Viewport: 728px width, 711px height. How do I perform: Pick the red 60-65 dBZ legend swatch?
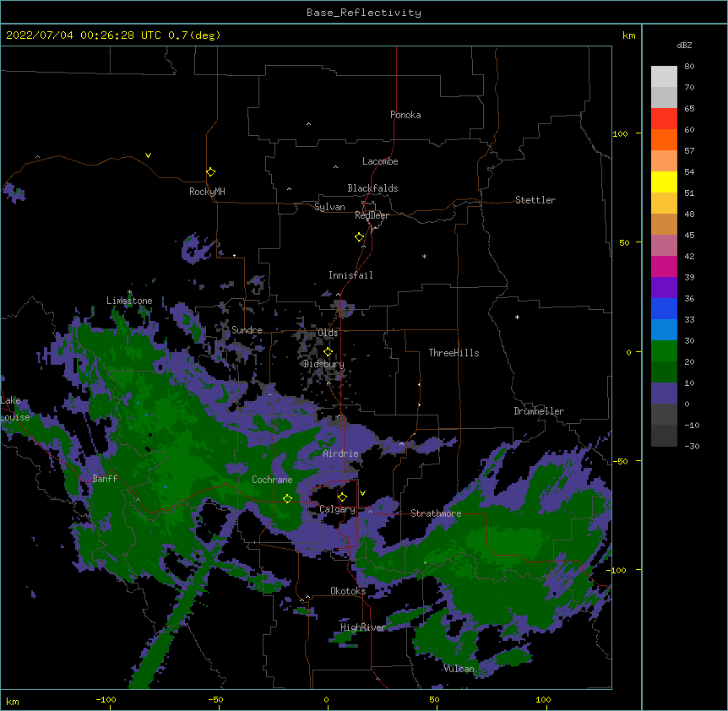tap(664, 118)
